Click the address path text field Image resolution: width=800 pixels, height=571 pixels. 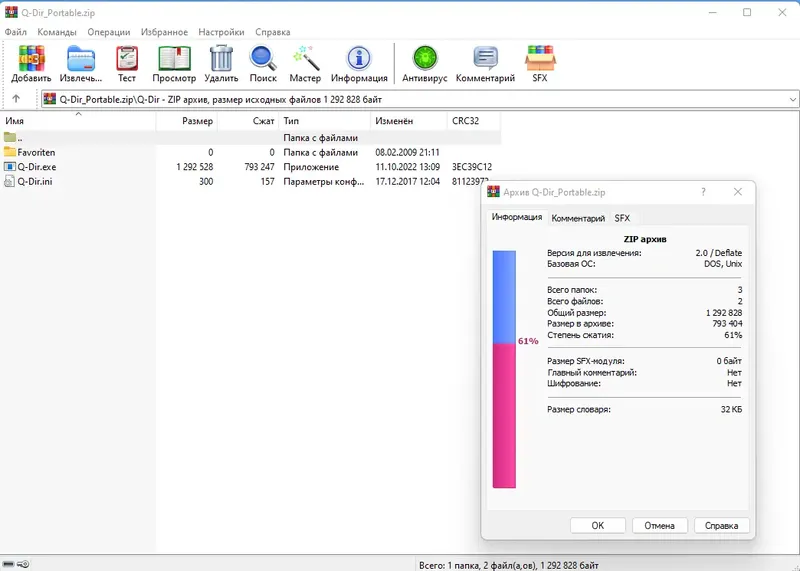coord(418,100)
